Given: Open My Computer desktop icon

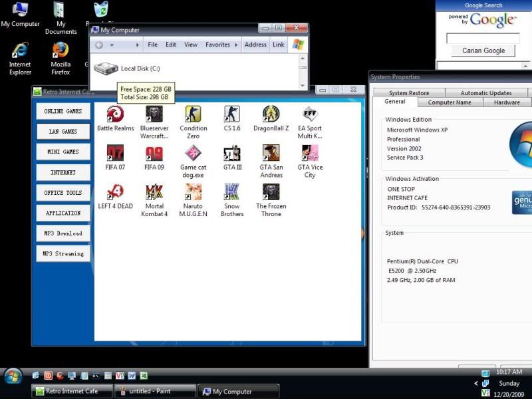Looking at the screenshot, I should [20, 14].
